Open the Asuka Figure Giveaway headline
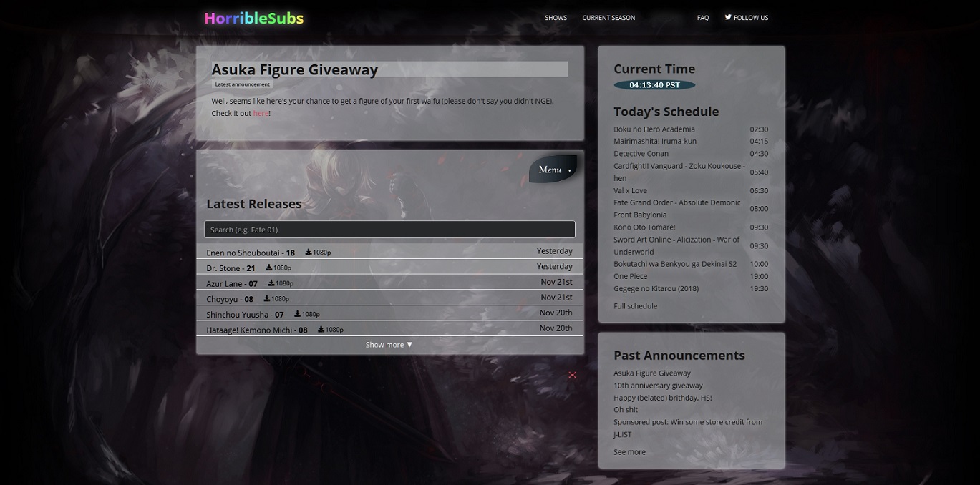The image size is (980, 485). pyautogui.click(x=294, y=69)
